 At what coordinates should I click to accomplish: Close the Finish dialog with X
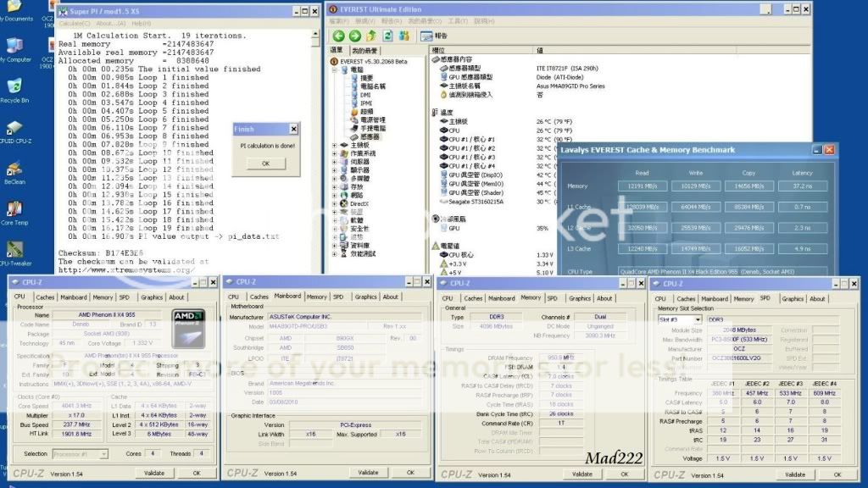[x=293, y=129]
